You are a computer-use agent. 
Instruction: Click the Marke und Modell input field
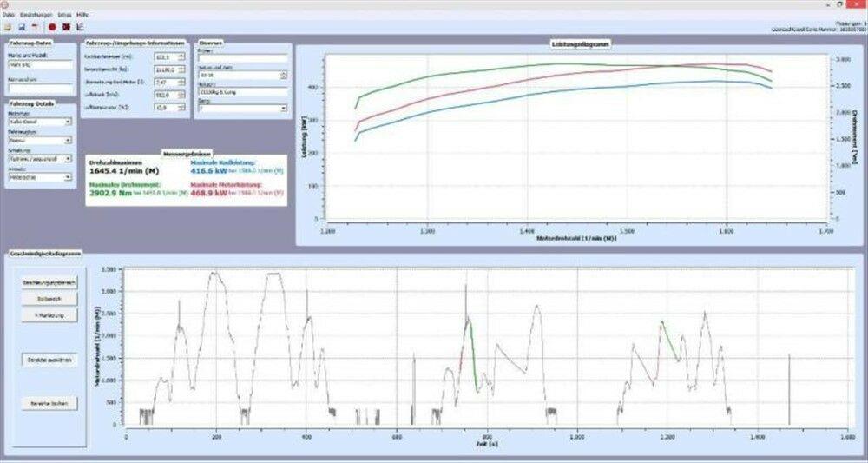pyautogui.click(x=41, y=63)
